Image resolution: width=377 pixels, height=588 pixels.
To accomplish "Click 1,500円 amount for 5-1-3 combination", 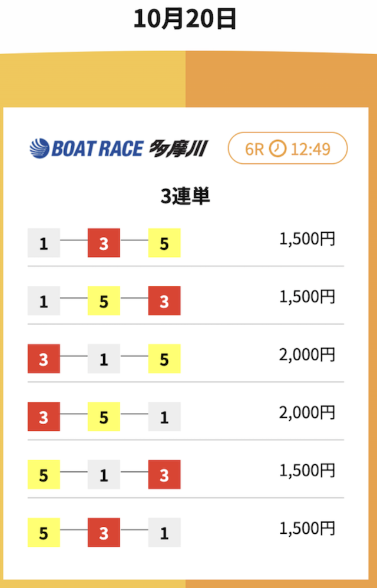I will coord(307,471).
